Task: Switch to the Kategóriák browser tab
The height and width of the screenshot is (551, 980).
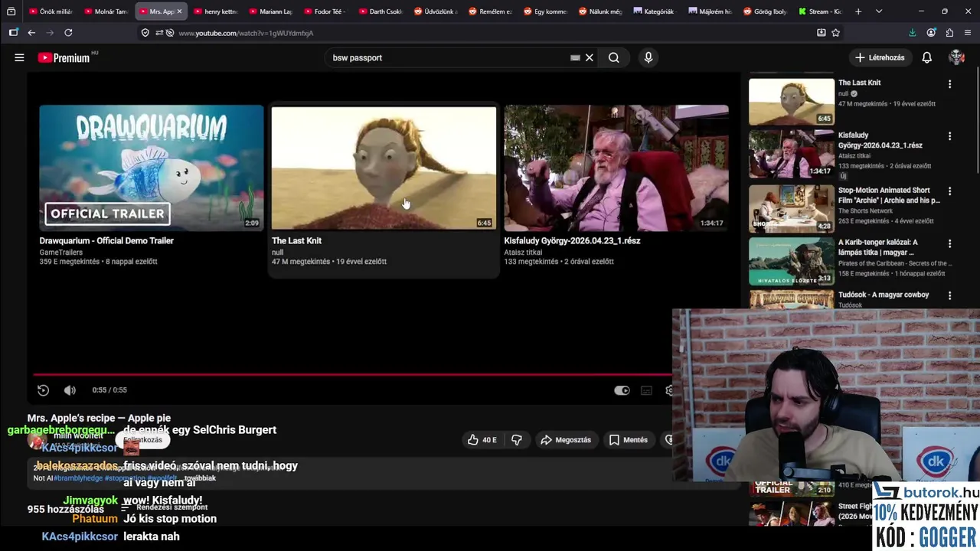Action: 655,11
